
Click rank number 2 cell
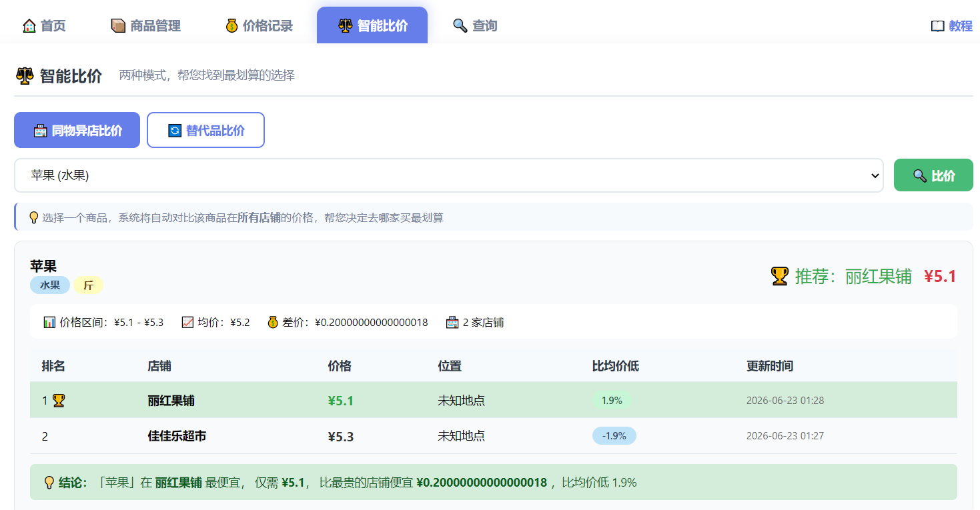point(45,437)
